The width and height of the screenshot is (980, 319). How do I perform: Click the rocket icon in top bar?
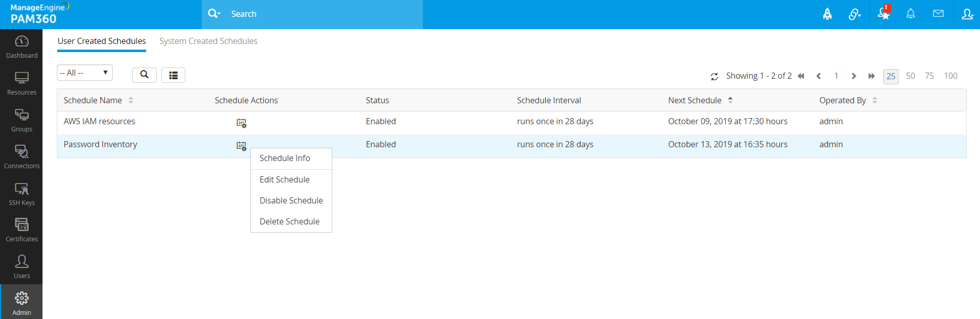click(x=827, y=14)
